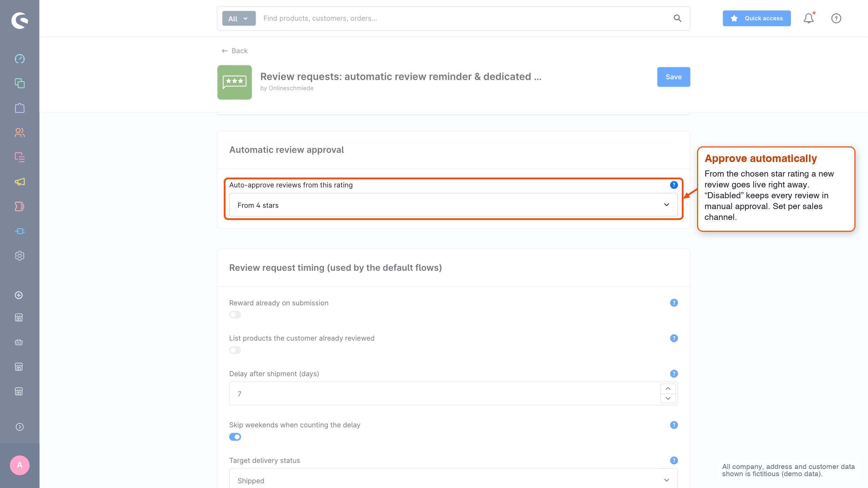Open the All search filter dropdown
Viewport: 868px width, 488px height.
(x=239, y=18)
